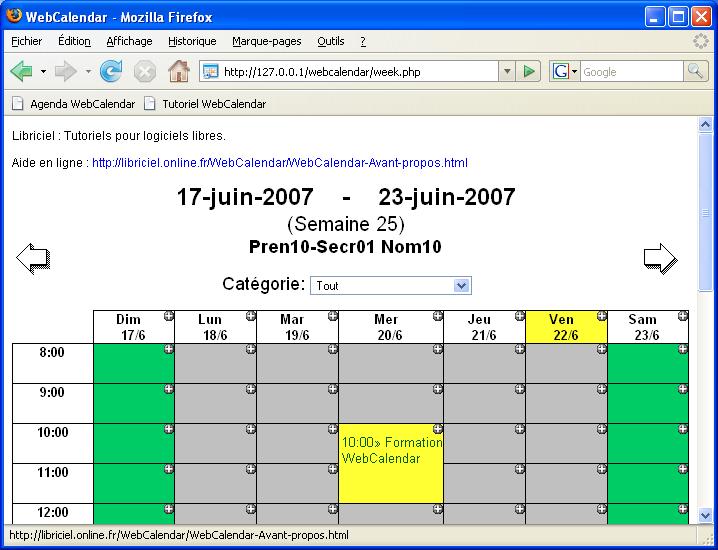Click the Firefox activity throbber icon
This screenshot has height=550, width=718.
tap(701, 41)
